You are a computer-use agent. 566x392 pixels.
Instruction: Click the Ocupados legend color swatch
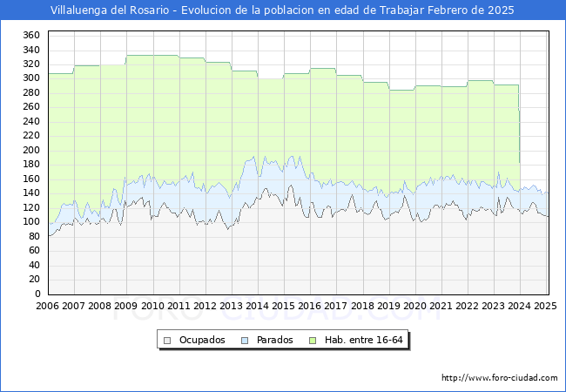pyautogui.click(x=167, y=341)
